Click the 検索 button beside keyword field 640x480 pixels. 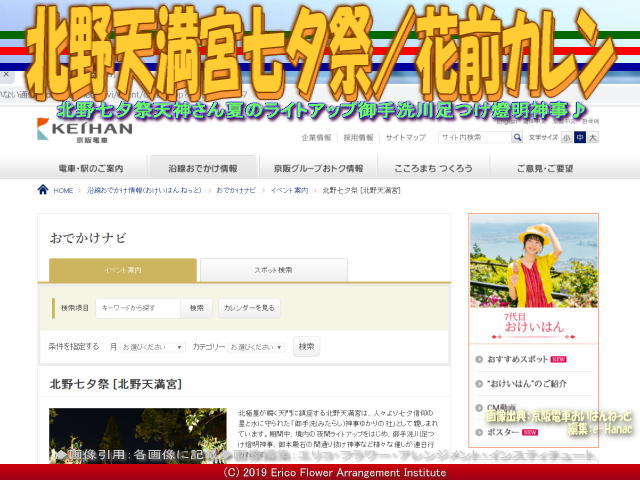[197, 308]
